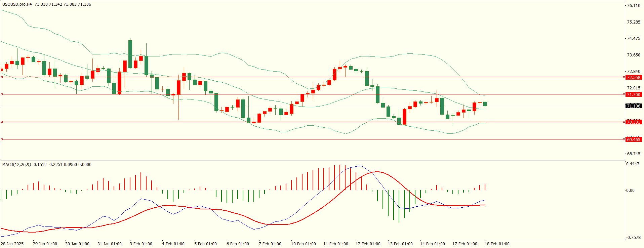Image resolution: width=644 pixels, height=248 pixels.
Task: Click the 3 Feb 01:00 time label
Action: tap(141, 244)
